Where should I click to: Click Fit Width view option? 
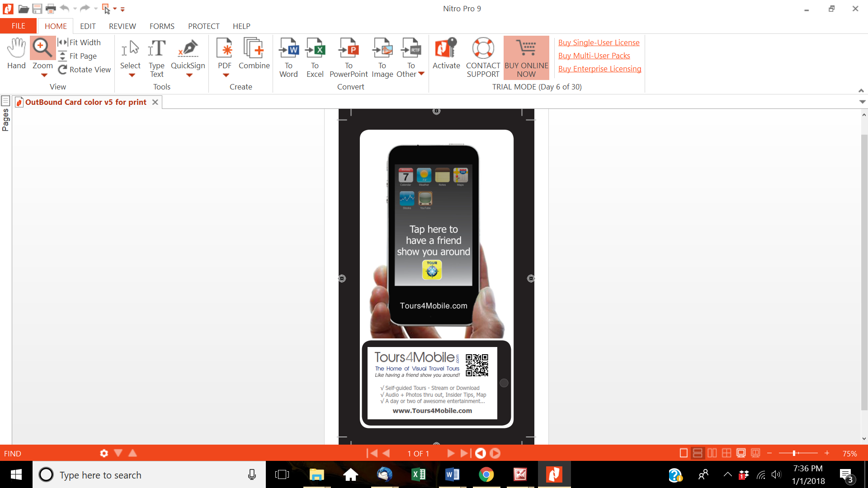point(80,42)
